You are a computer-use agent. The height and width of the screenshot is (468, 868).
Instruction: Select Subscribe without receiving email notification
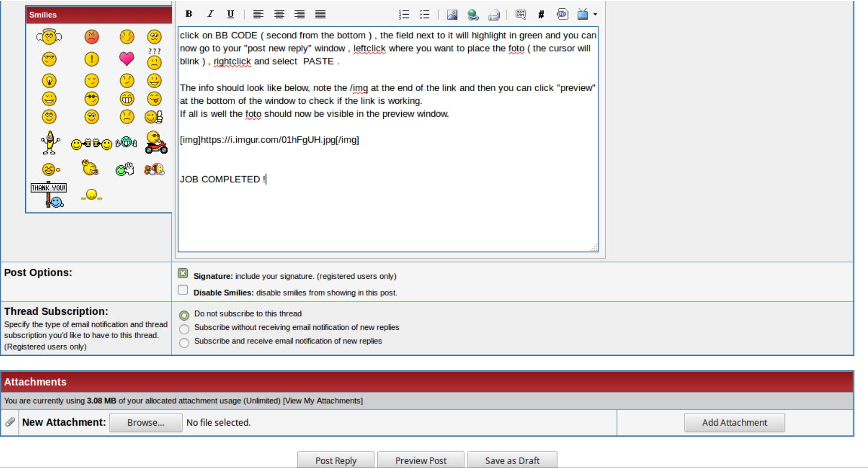[184, 329]
